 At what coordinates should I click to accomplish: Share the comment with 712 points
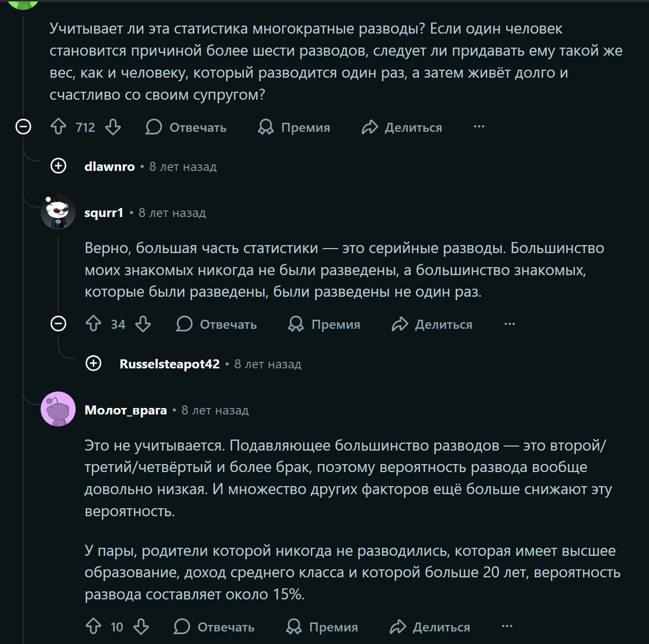pos(402,127)
